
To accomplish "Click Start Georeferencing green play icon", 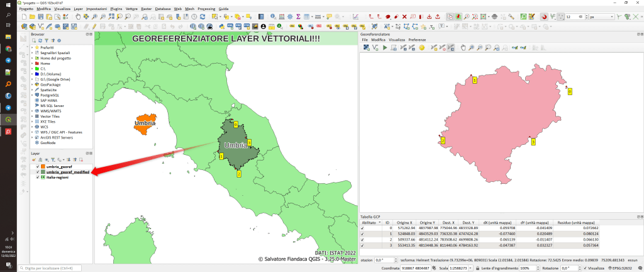I will [x=384, y=47].
